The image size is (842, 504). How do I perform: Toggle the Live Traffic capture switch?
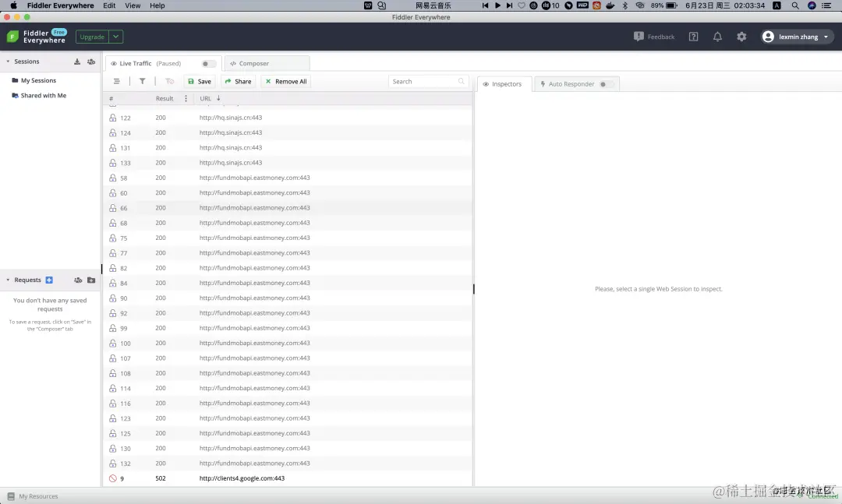[208, 64]
